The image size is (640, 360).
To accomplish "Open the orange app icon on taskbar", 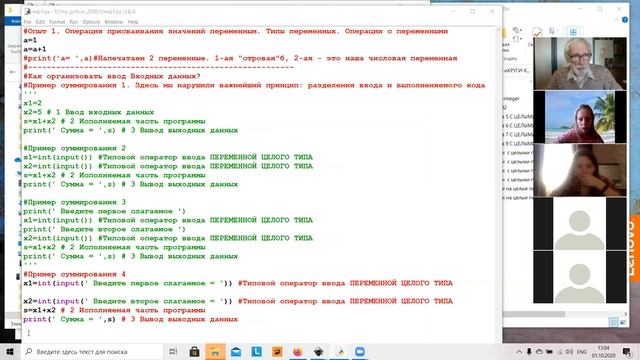I will pyautogui.click(x=277, y=351).
